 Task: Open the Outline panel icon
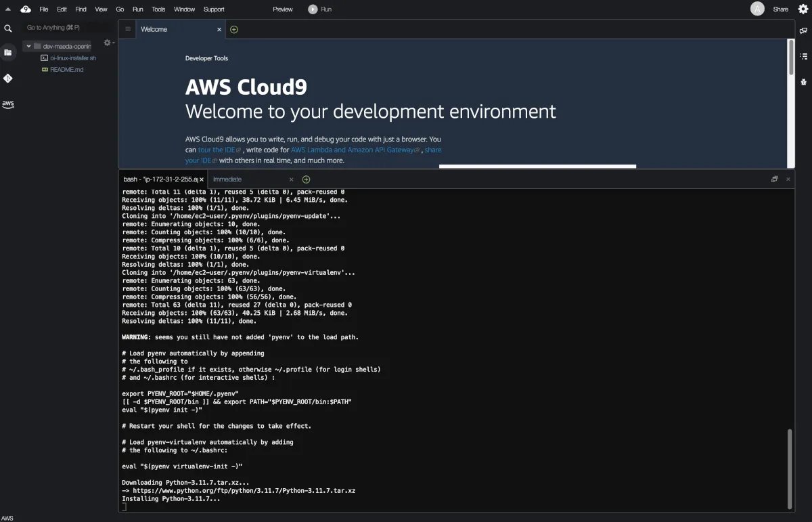coord(804,56)
